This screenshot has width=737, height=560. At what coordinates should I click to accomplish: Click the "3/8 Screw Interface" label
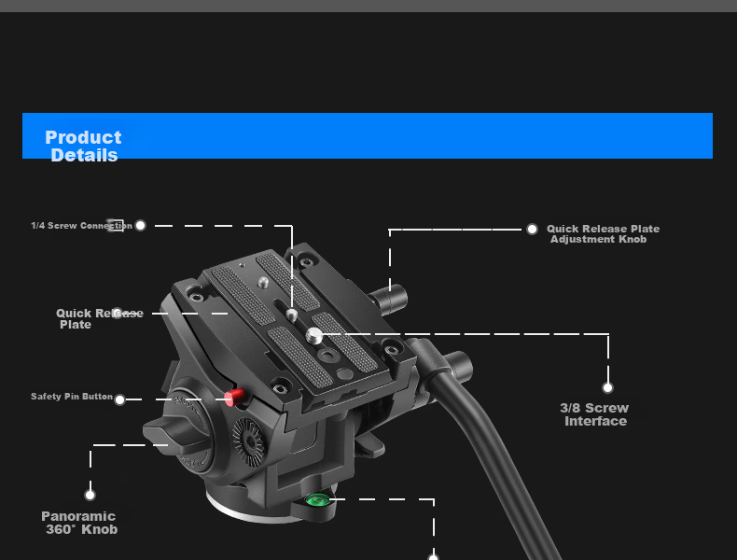594,414
